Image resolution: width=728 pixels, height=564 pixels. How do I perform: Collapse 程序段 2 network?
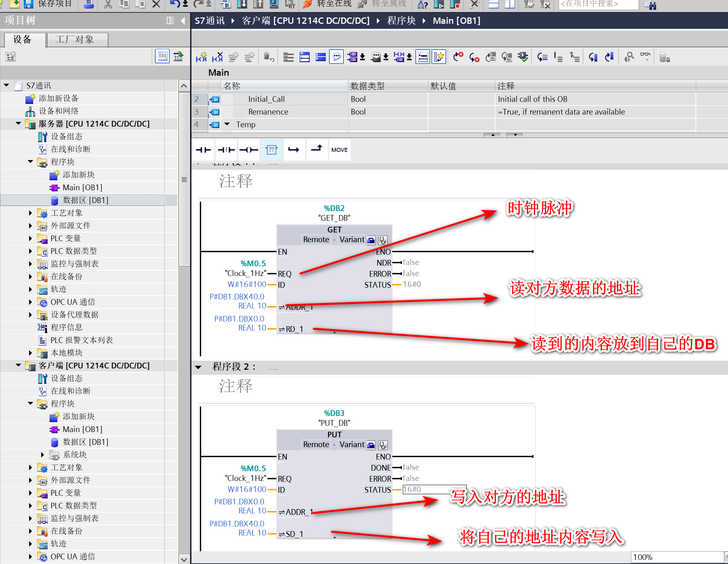coord(198,367)
